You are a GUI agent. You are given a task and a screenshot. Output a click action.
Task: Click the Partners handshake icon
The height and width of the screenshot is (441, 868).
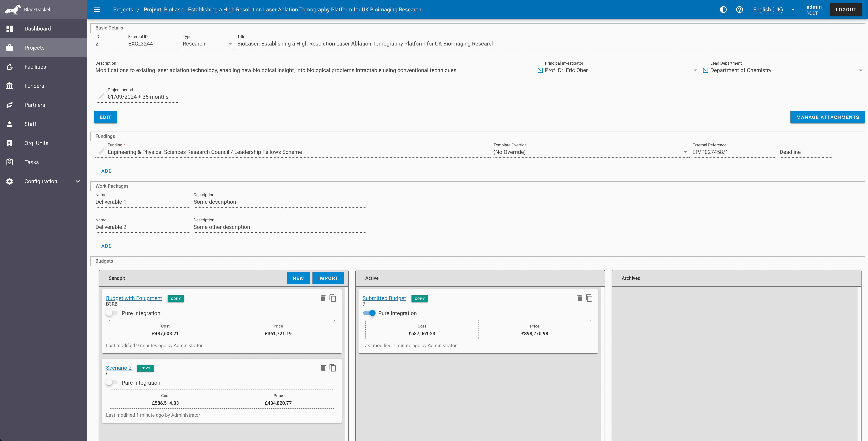click(9, 105)
